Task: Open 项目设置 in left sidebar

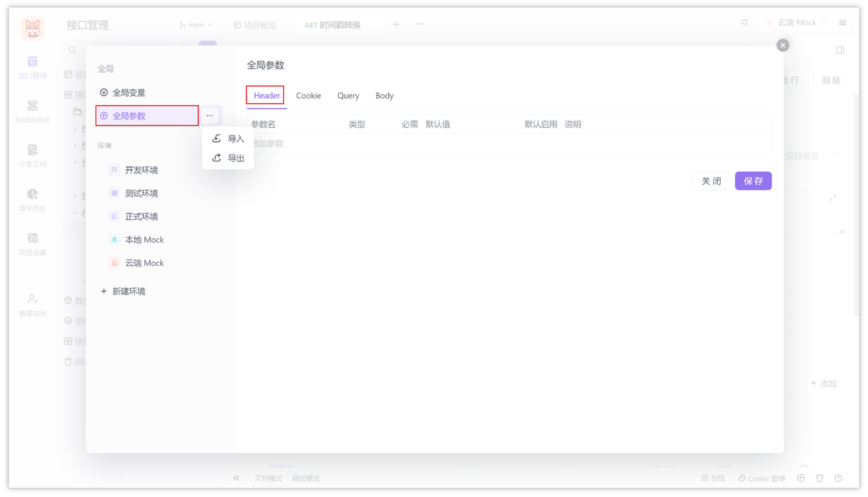Action: point(32,244)
